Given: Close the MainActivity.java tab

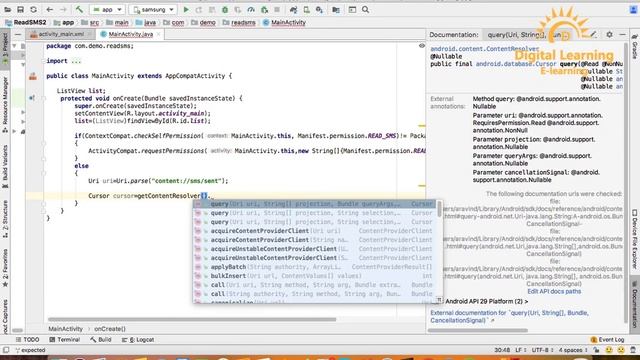Looking at the screenshot, I should click(x=158, y=34).
